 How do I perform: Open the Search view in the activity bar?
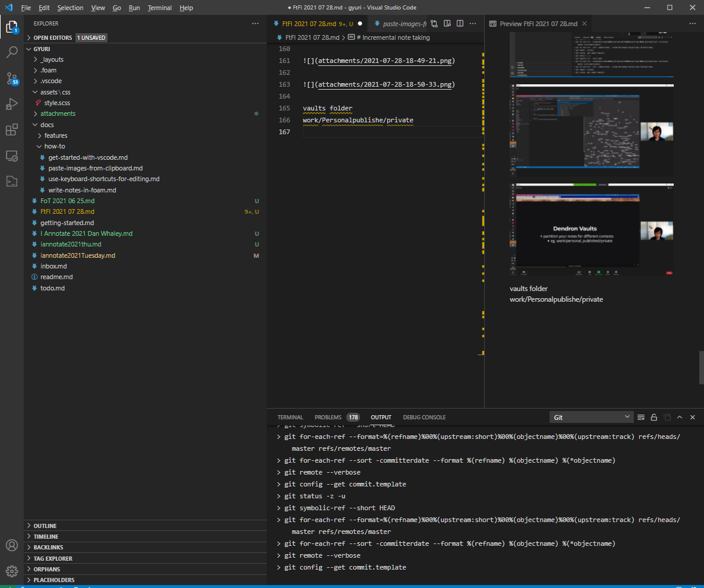[x=12, y=52]
